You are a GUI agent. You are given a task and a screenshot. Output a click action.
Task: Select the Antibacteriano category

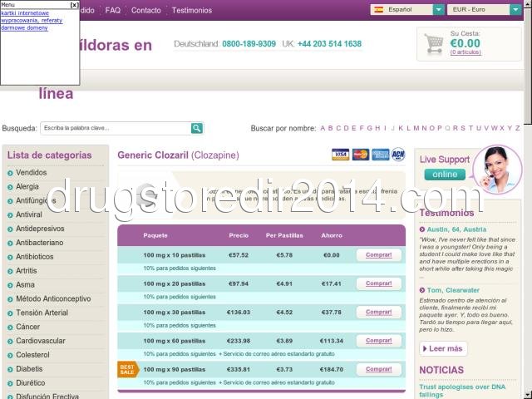39,243
